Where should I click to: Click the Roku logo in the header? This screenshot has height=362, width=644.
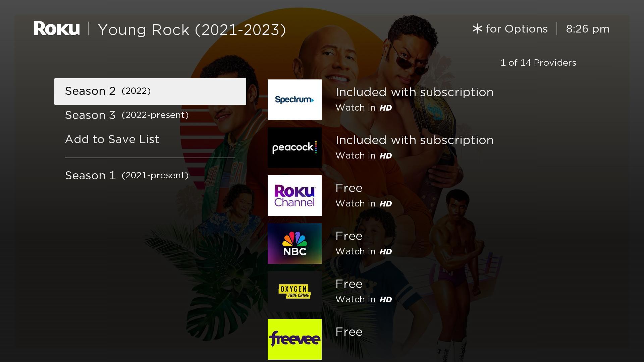click(x=57, y=29)
